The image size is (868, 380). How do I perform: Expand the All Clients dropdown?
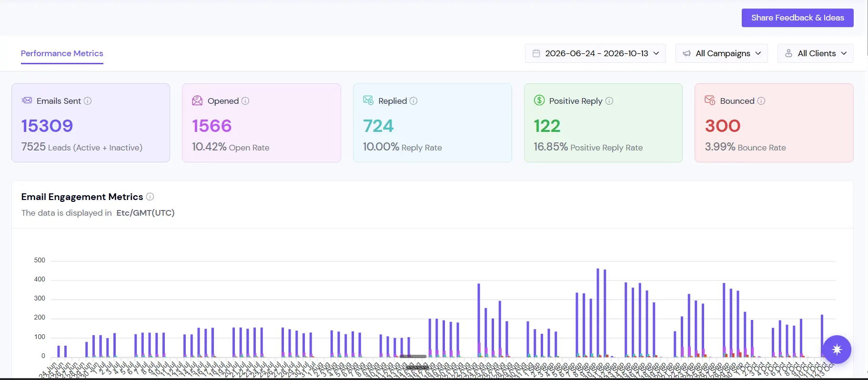pyautogui.click(x=816, y=53)
